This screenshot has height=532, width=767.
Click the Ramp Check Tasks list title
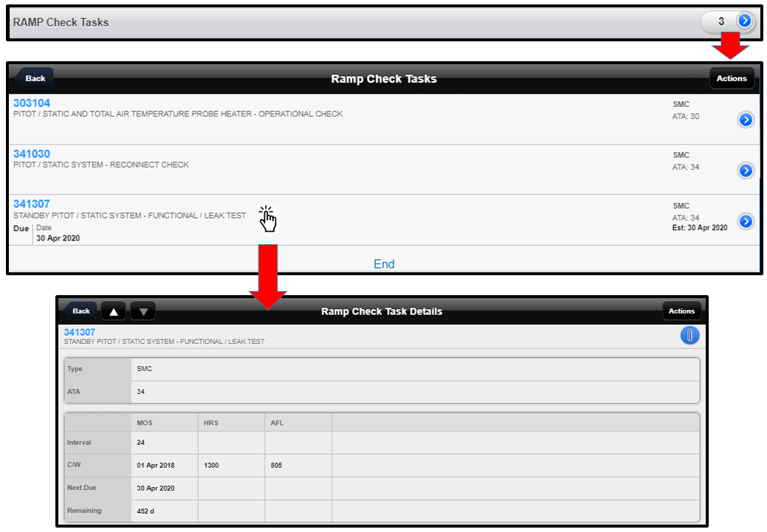click(384, 79)
